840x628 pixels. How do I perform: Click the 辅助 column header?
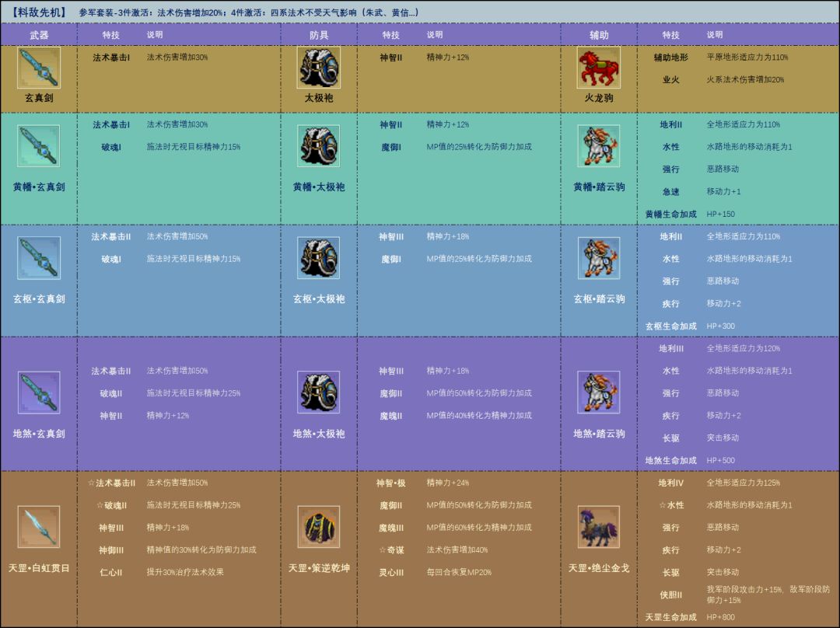599,35
